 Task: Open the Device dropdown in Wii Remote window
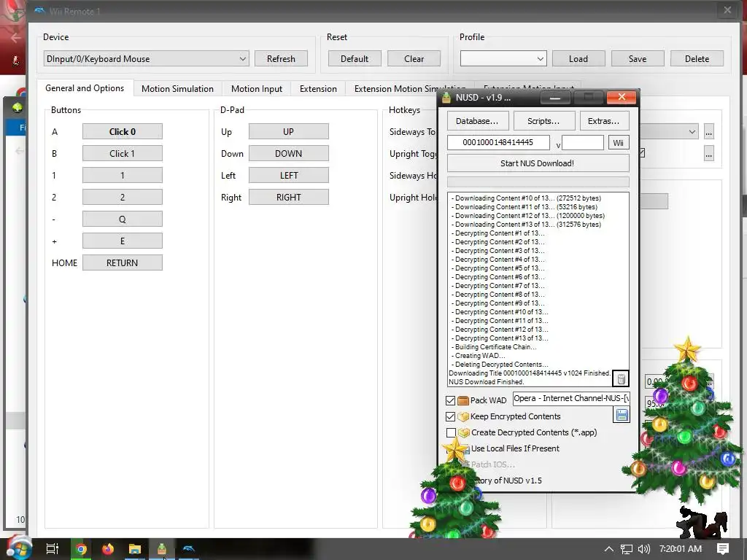pyautogui.click(x=146, y=58)
